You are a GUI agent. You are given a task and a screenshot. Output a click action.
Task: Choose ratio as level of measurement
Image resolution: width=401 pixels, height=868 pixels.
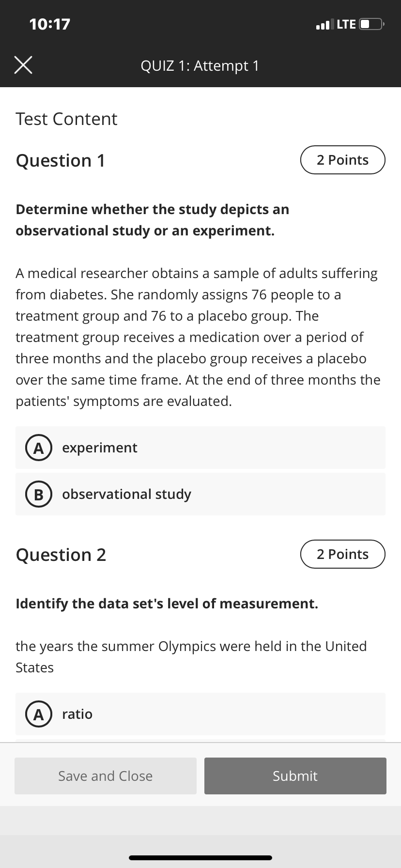(200, 714)
